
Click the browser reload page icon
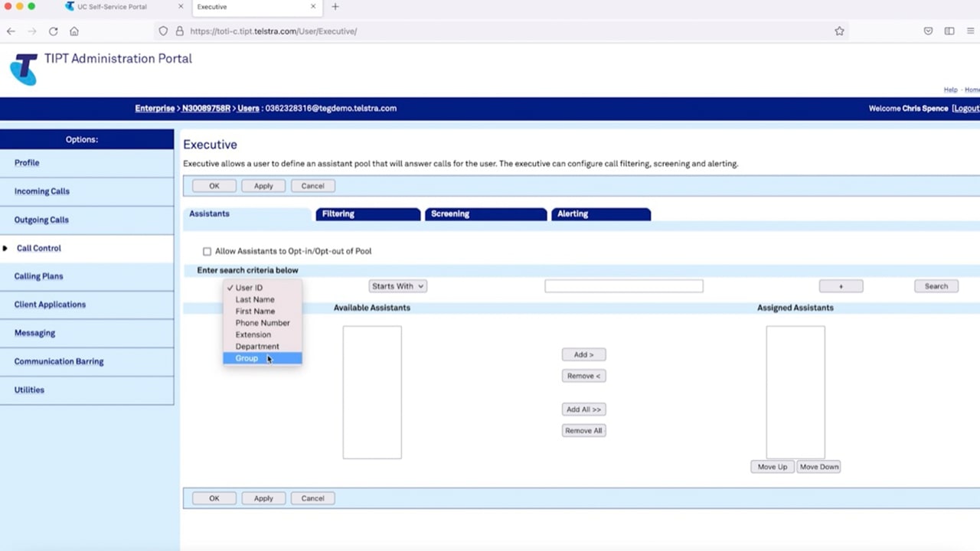tap(53, 31)
